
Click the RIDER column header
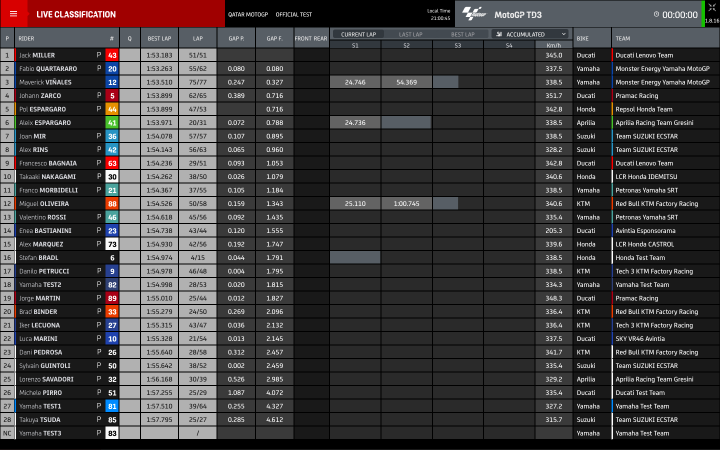[26, 39]
